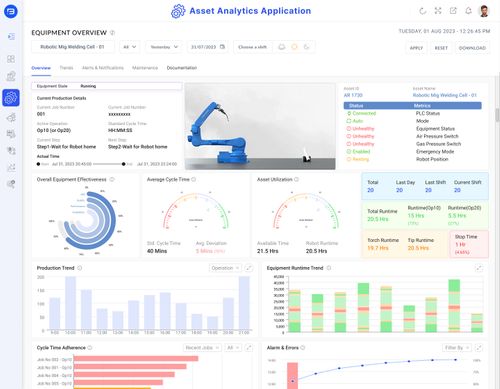Open the Documentation tab
Viewport: 500px width, 389px height.
pyautogui.click(x=182, y=68)
